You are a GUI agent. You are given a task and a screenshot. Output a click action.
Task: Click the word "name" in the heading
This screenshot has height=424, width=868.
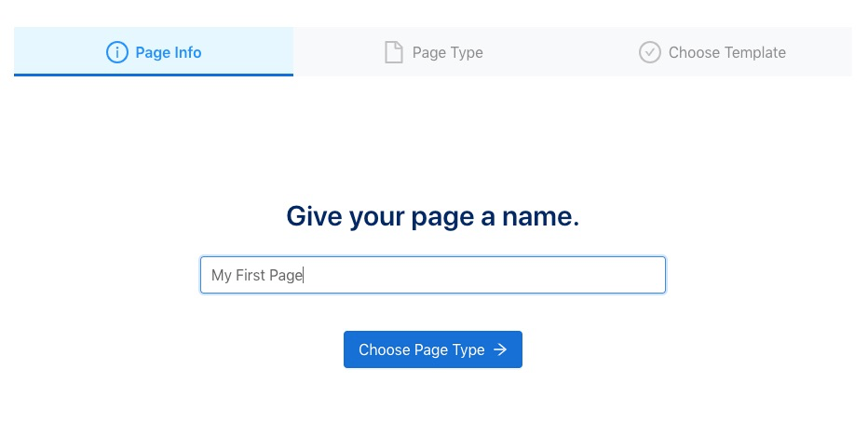pyautogui.click(x=538, y=217)
